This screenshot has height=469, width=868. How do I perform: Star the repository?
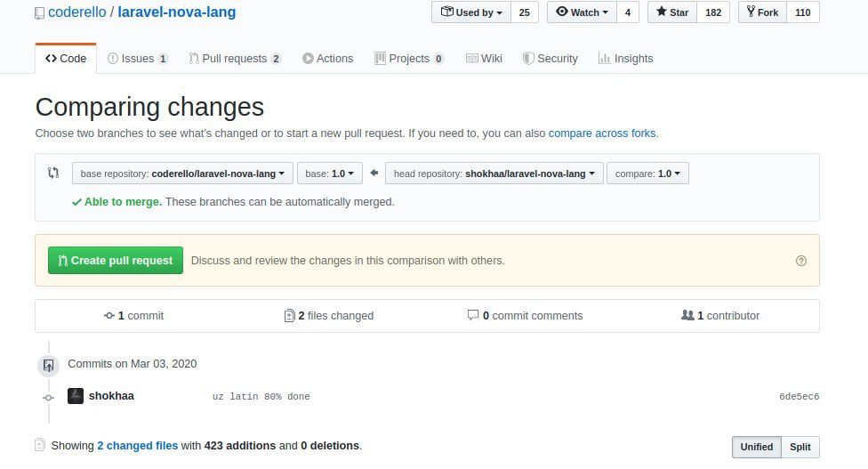coord(672,12)
